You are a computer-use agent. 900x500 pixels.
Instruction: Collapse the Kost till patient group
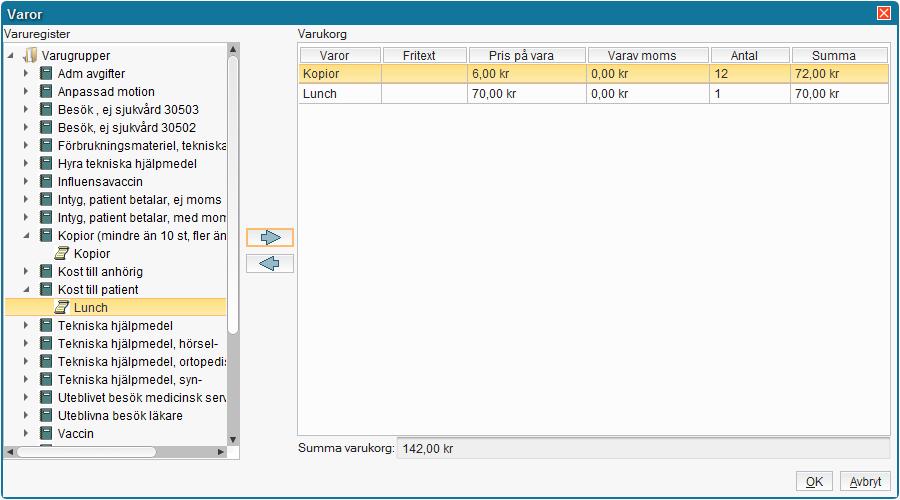(x=26, y=289)
